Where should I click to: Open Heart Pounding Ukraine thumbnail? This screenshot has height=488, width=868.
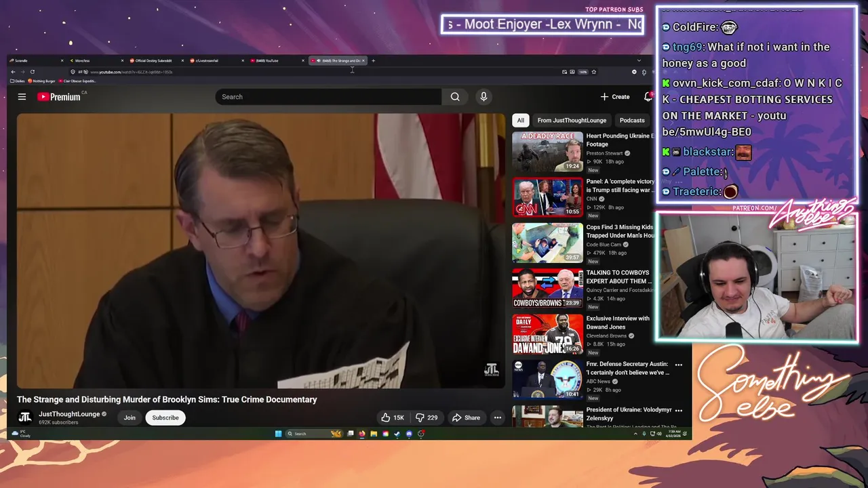[x=547, y=152]
